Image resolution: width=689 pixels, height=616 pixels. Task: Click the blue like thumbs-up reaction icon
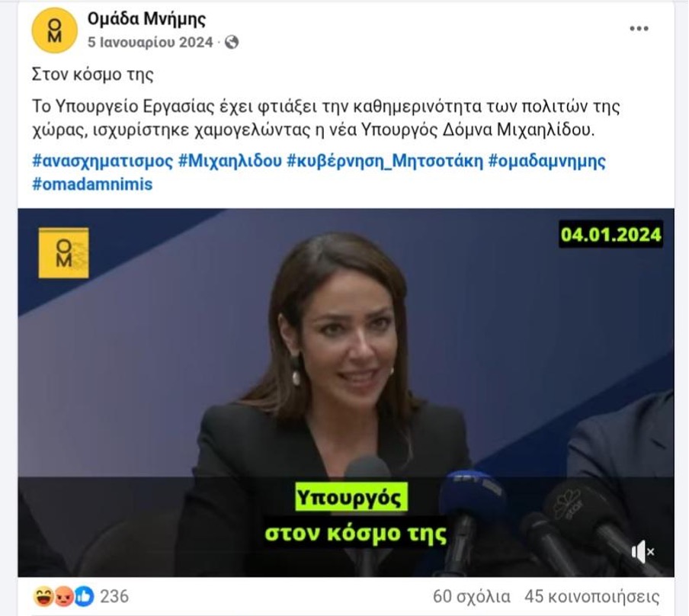tap(84, 597)
